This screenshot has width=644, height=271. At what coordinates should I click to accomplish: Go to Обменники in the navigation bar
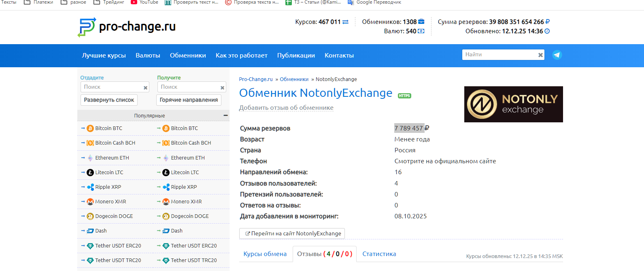tap(188, 55)
